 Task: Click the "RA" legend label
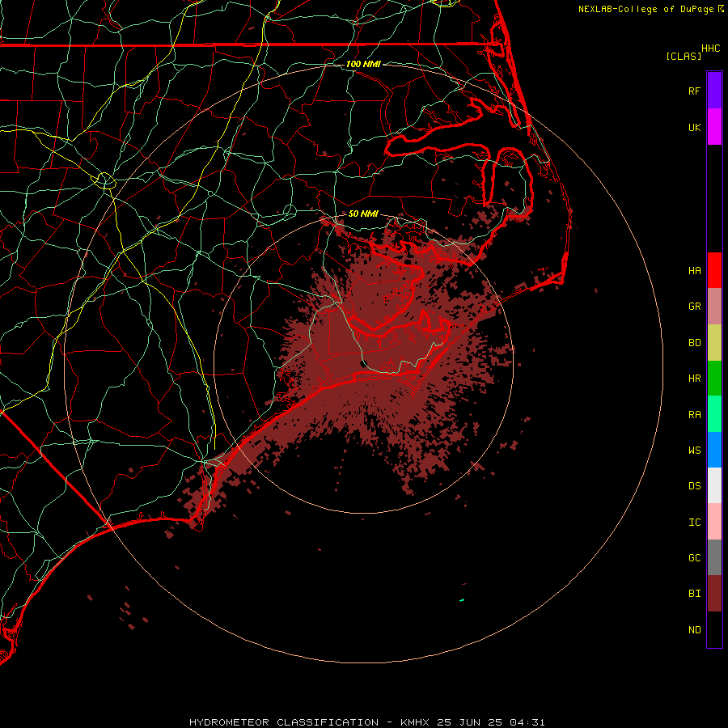(x=695, y=415)
